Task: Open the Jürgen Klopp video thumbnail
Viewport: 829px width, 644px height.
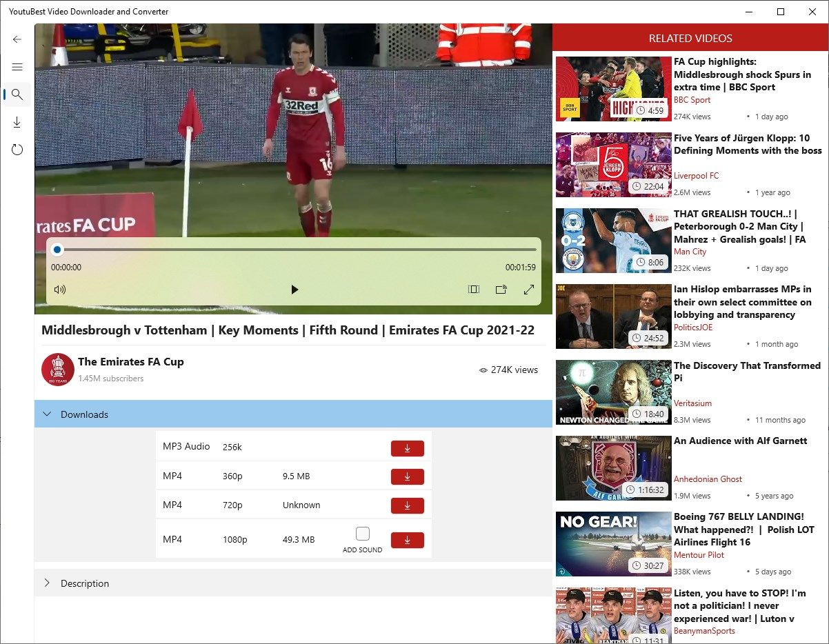Action: point(614,165)
